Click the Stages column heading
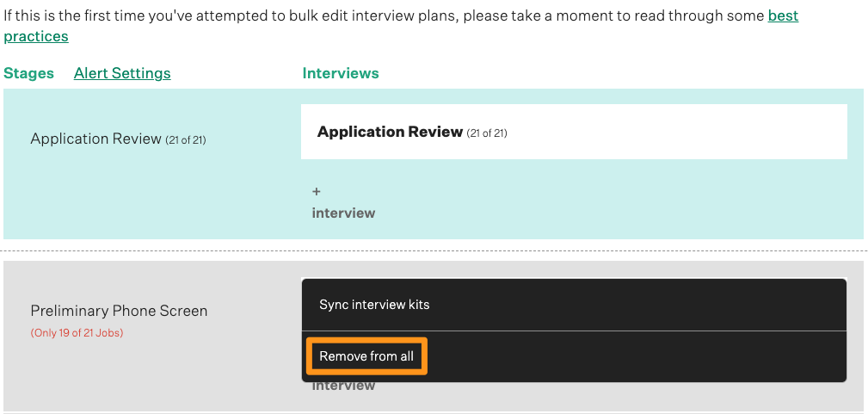Screen dimensions: 868x414 point(28,73)
